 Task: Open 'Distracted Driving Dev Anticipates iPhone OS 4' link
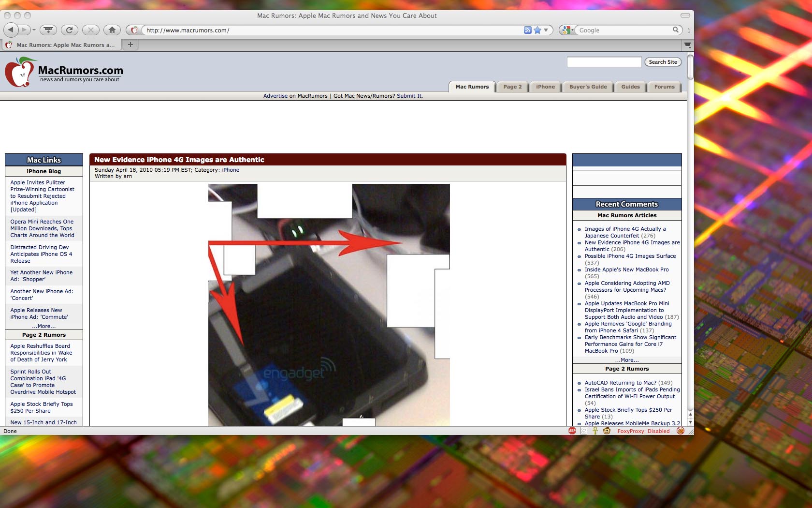click(x=41, y=254)
